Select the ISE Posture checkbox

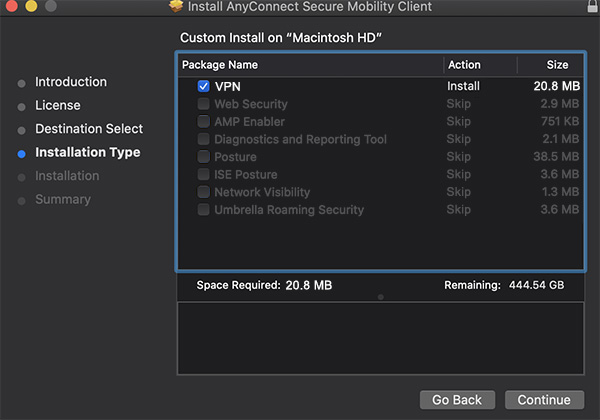[204, 175]
